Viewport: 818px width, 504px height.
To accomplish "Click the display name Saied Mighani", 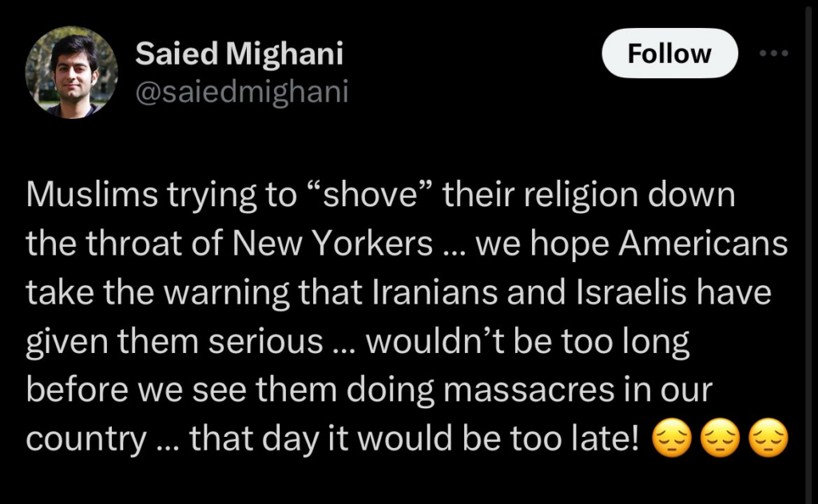I will point(239,54).
